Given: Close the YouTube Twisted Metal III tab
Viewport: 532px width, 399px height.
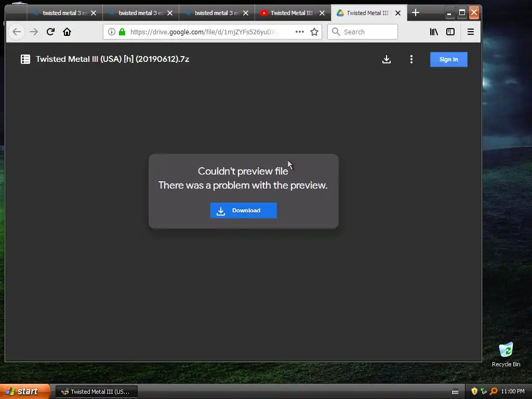Looking at the screenshot, I should point(322,13).
